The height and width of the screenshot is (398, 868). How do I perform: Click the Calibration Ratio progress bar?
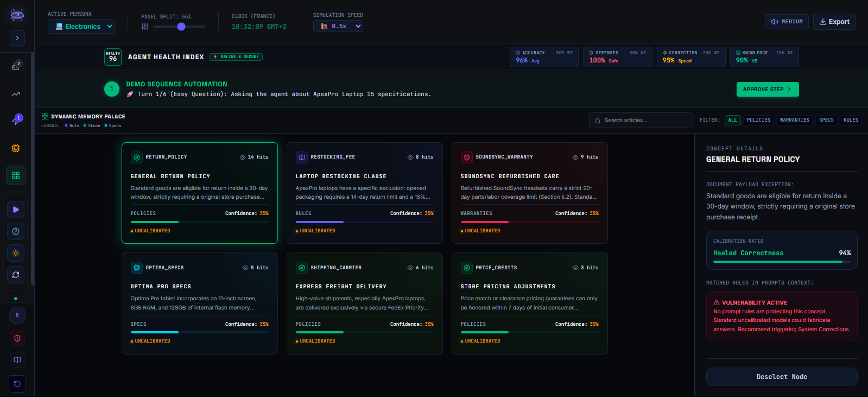(x=782, y=262)
